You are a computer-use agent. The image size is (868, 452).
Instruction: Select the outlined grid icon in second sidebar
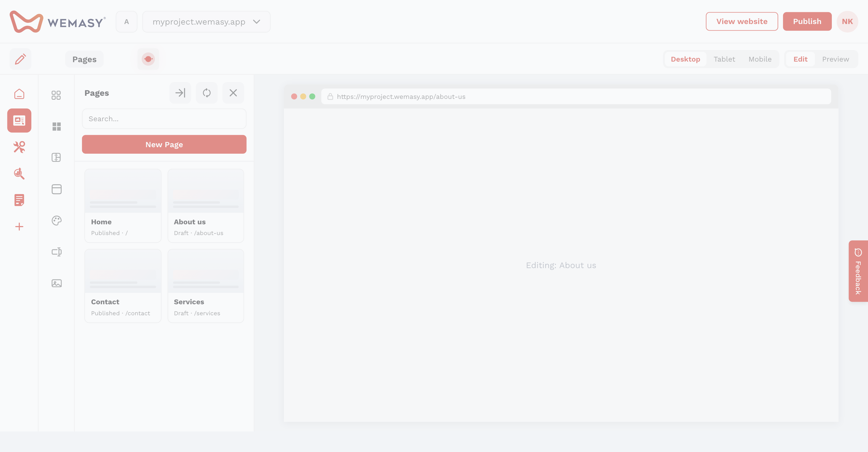point(56,95)
